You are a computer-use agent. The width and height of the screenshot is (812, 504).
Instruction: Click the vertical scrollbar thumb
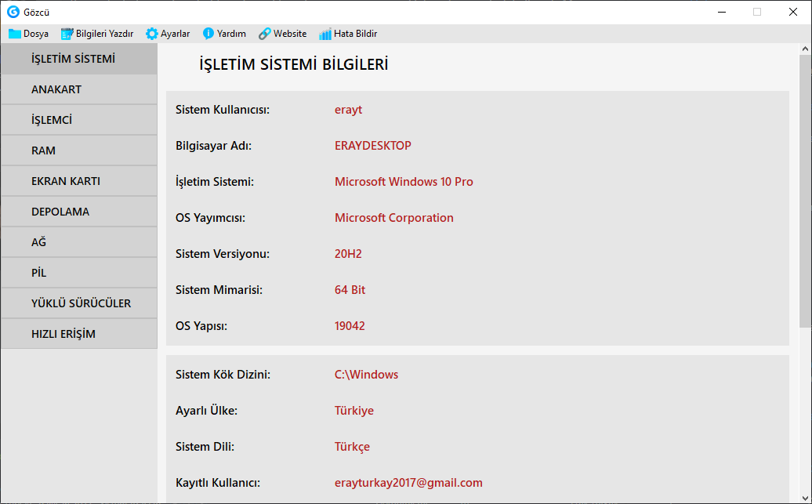805,190
